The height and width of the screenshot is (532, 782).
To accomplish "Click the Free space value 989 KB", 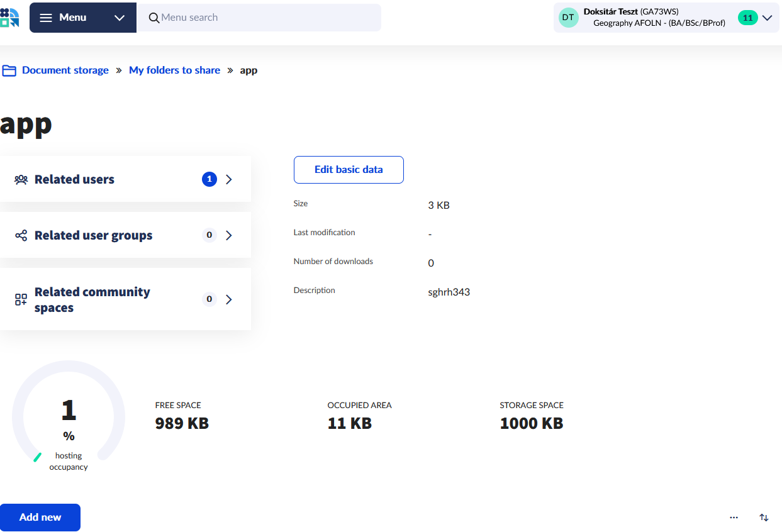I will tap(182, 423).
